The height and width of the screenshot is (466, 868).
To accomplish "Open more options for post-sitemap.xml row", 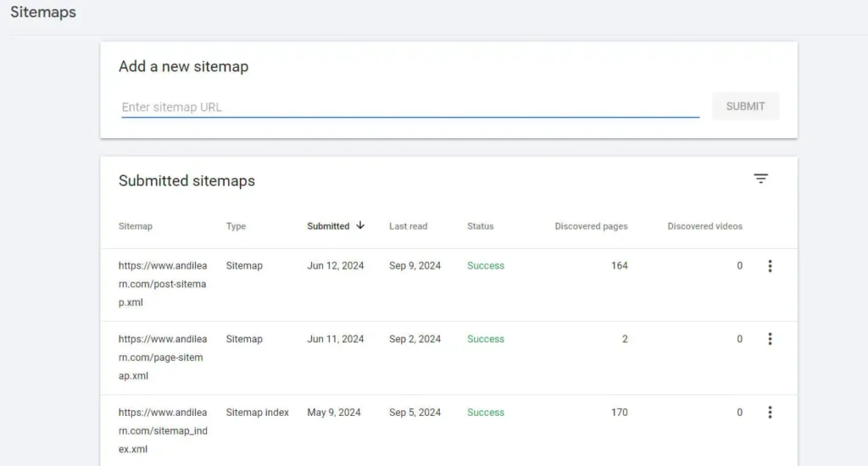I will (x=770, y=266).
